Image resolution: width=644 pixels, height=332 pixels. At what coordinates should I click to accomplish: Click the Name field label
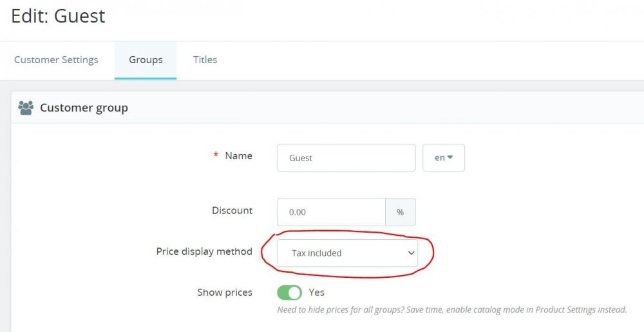coord(238,156)
